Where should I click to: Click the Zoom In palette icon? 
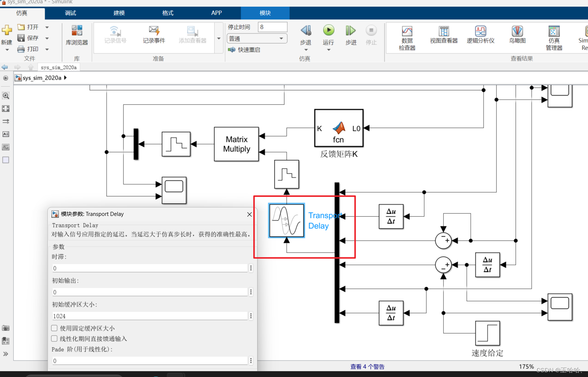(x=6, y=96)
